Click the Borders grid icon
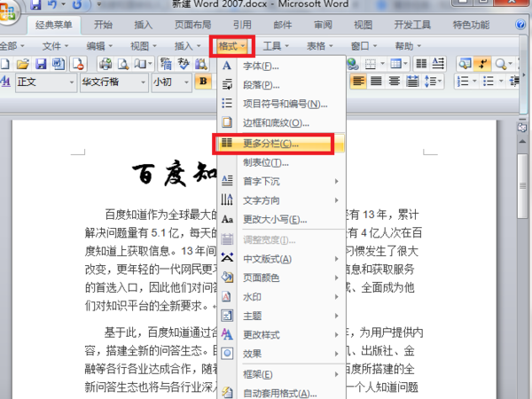 click(371, 64)
